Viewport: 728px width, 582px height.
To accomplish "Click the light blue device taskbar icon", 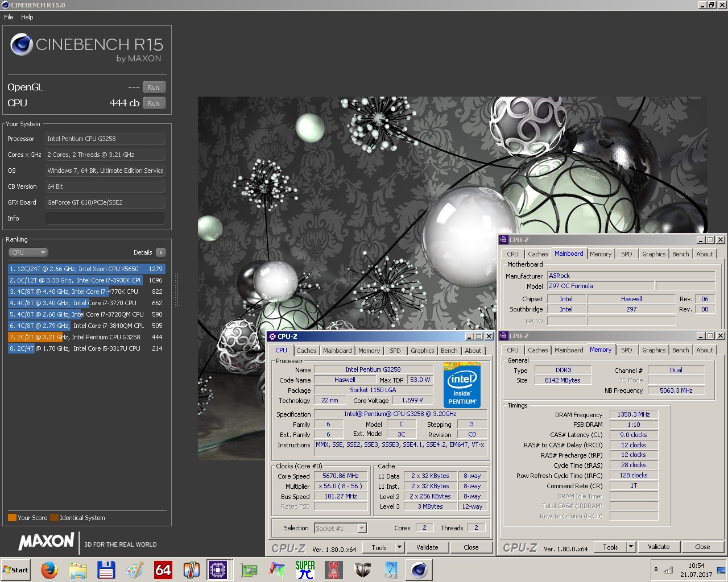I will click(x=391, y=569).
